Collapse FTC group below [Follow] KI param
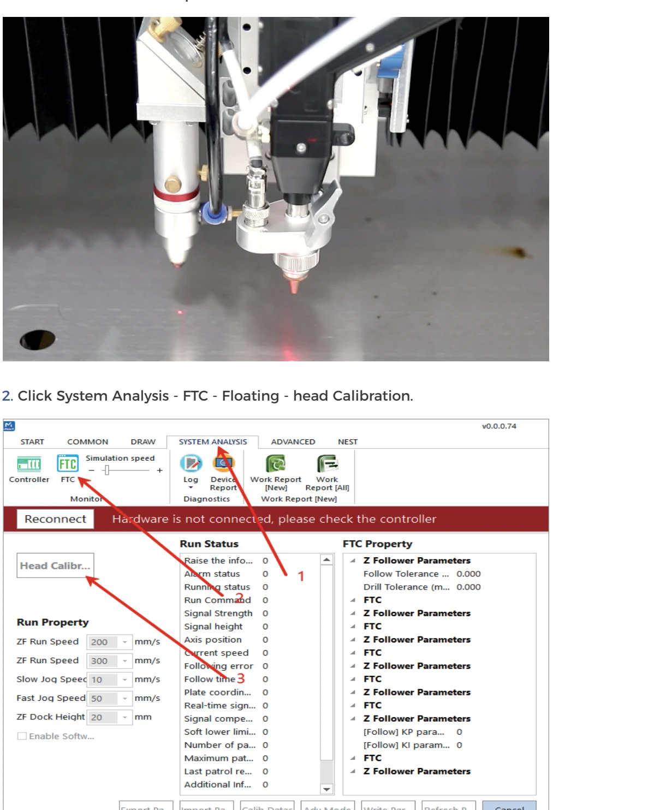The height and width of the screenshot is (810, 672). tap(353, 758)
